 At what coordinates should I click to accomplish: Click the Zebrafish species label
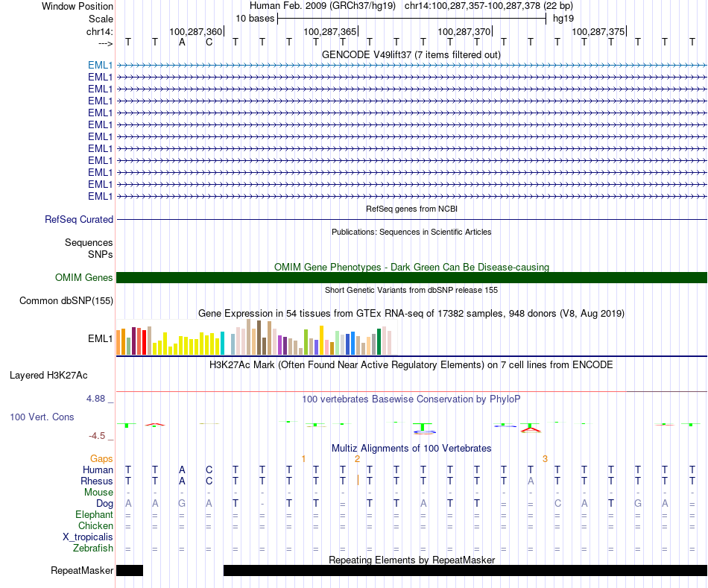[93, 549]
